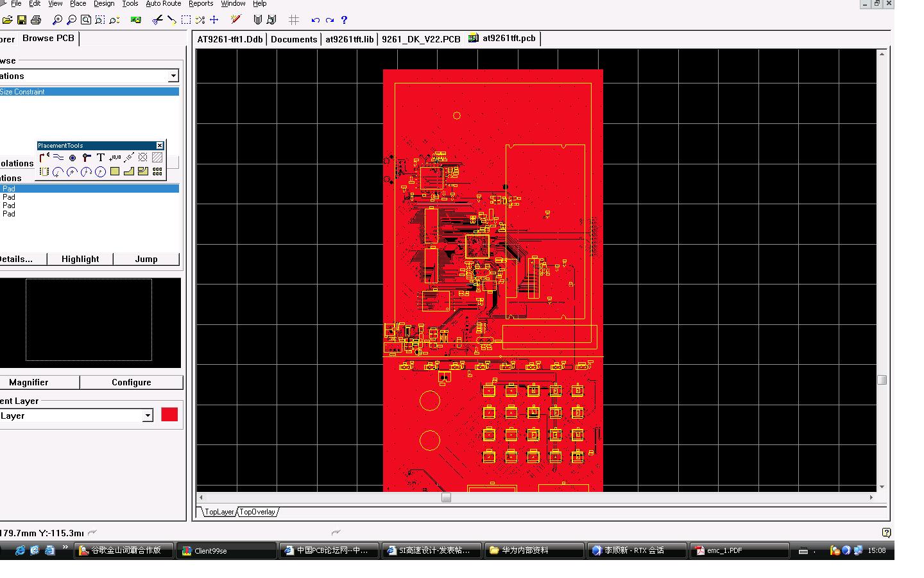Move the selection with the cross arrows

[x=214, y=20]
